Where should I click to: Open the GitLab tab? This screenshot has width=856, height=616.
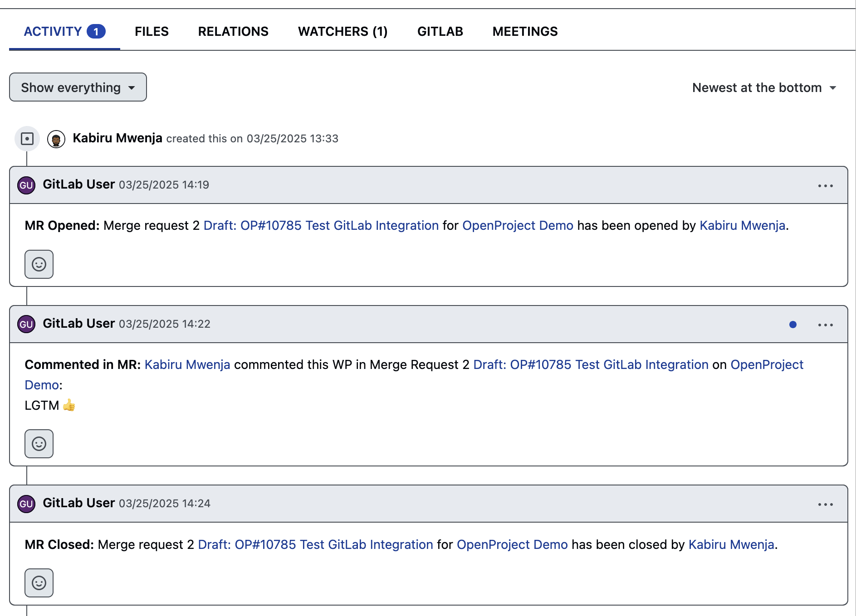pyautogui.click(x=440, y=31)
